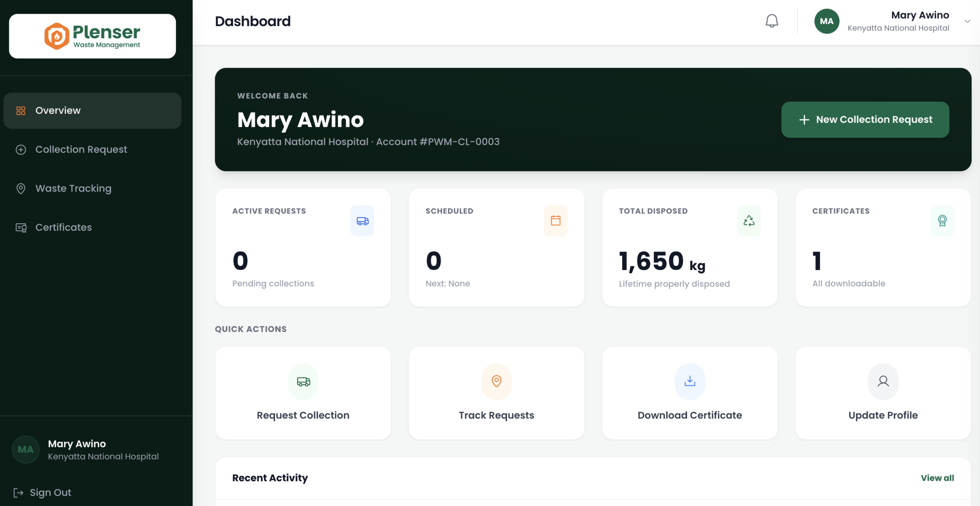
Task: Click the person icon in Update Profile
Action: pos(883,382)
